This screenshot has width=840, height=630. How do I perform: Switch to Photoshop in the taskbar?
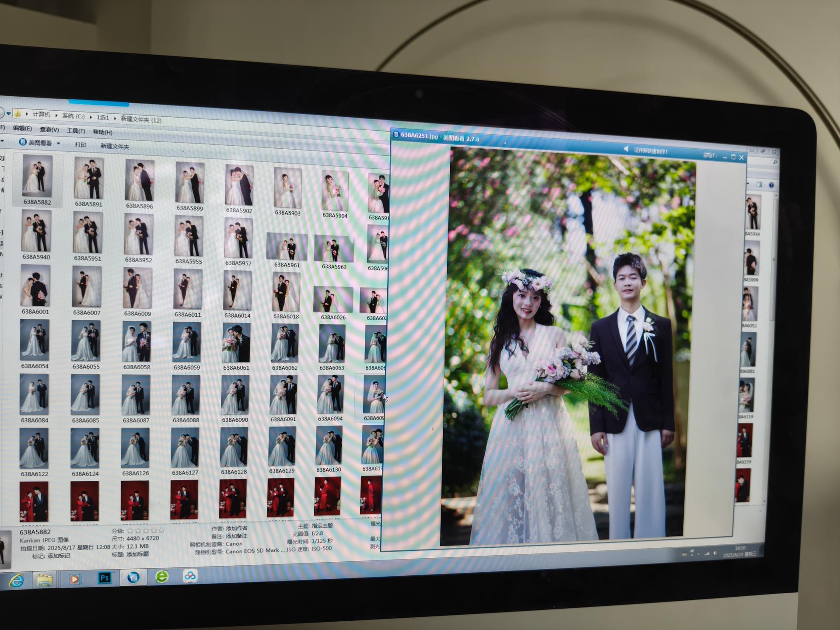105,578
